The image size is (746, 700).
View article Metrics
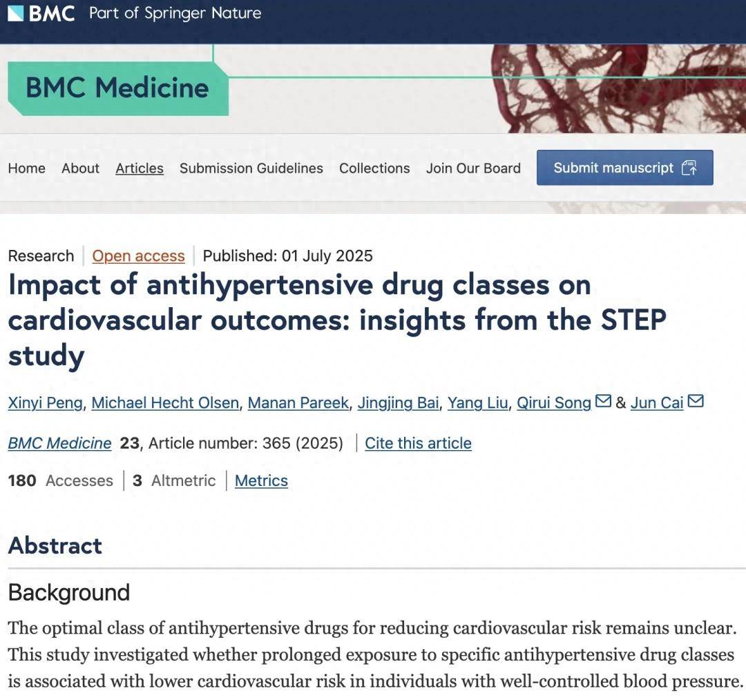point(261,480)
